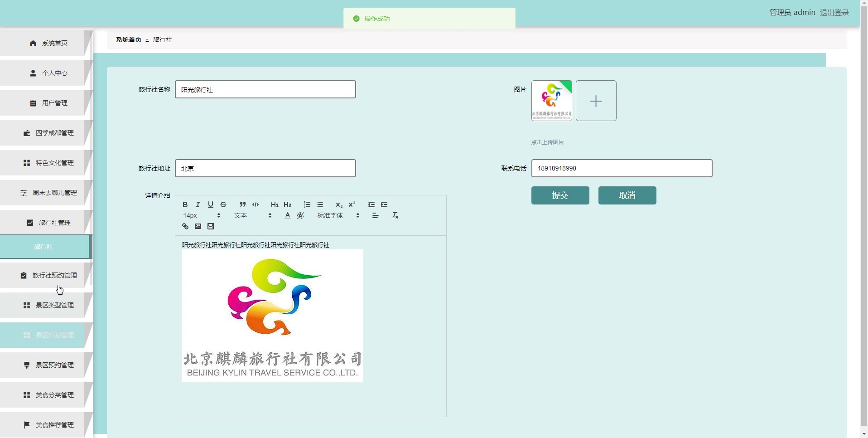This screenshot has height=438, width=868.
Task: Focus the 旅行社地址 input field
Action: pos(265,168)
